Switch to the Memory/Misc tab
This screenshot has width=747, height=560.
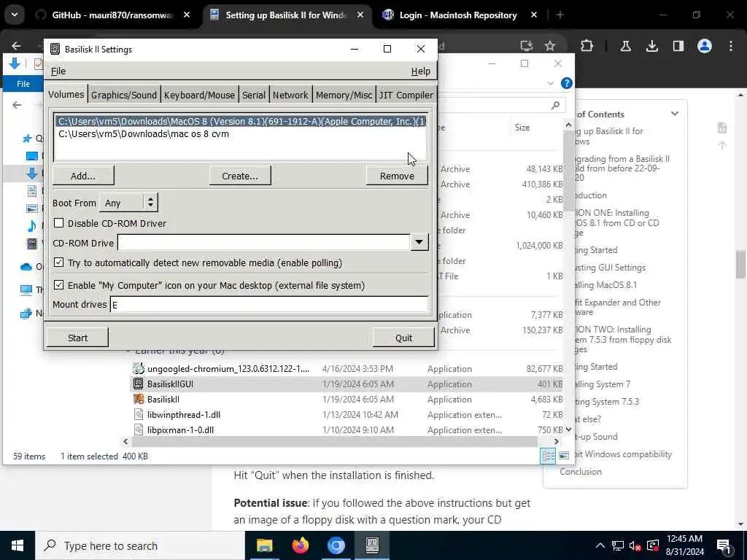[x=344, y=95]
